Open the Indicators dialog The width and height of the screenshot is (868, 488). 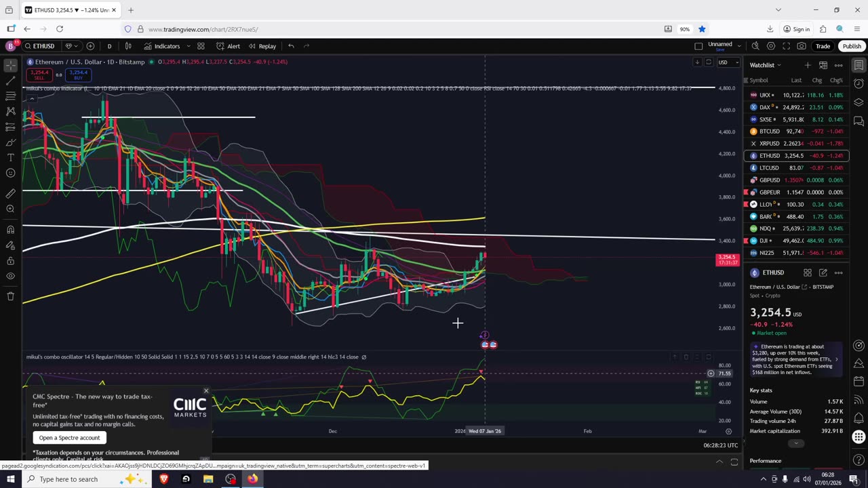click(161, 46)
